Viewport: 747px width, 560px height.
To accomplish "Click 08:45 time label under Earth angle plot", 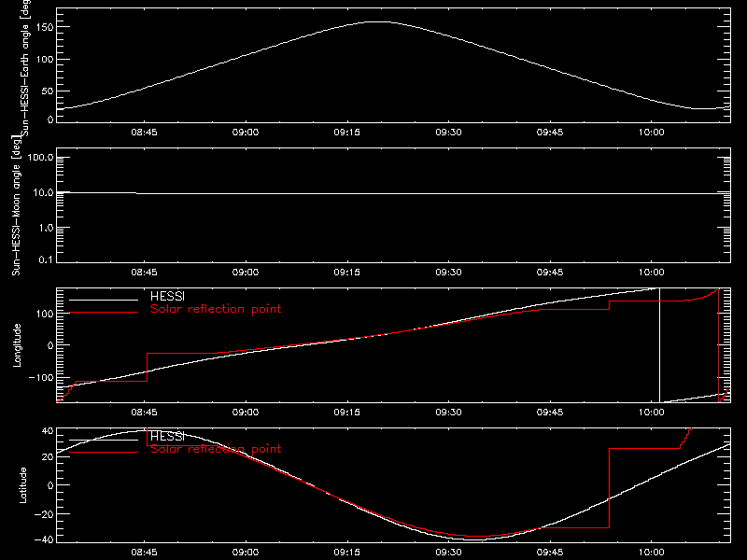I will [144, 133].
